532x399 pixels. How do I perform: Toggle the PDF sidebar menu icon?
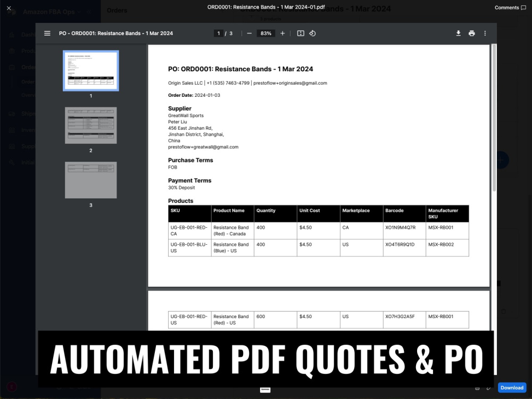pos(47,33)
